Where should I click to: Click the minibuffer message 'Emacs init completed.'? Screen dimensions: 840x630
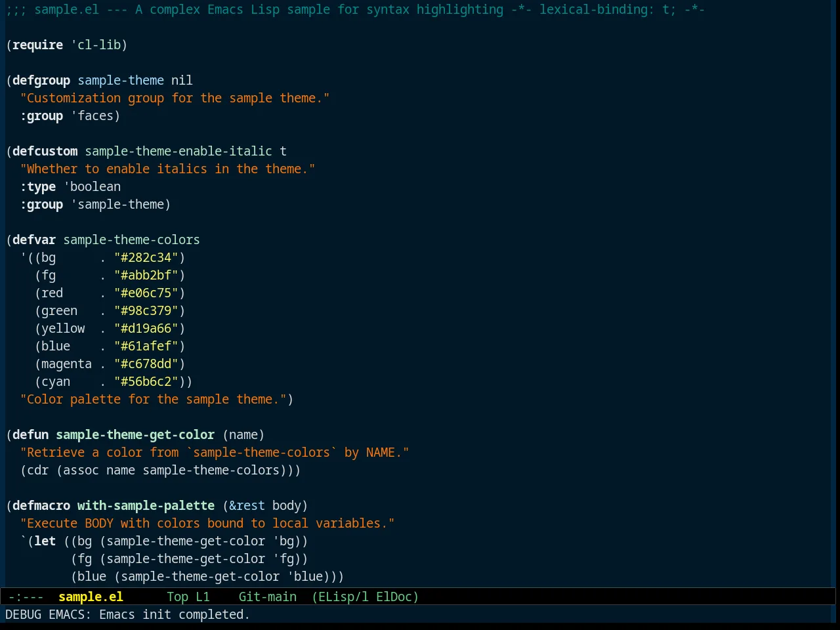(175, 614)
